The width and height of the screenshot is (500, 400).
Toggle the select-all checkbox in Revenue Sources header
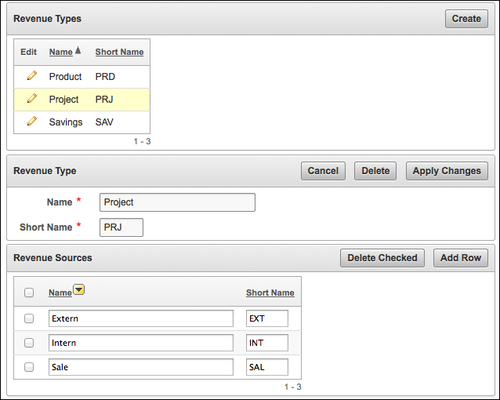click(29, 293)
